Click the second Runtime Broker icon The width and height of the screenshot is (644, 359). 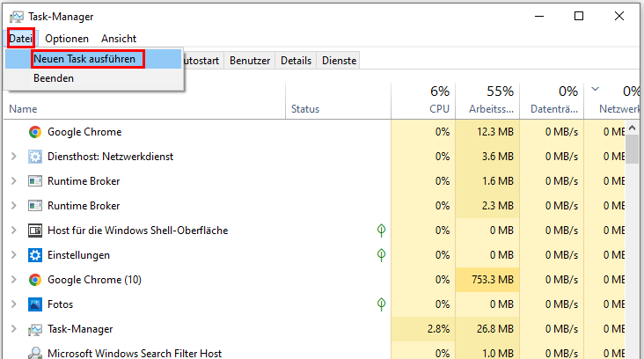click(35, 206)
